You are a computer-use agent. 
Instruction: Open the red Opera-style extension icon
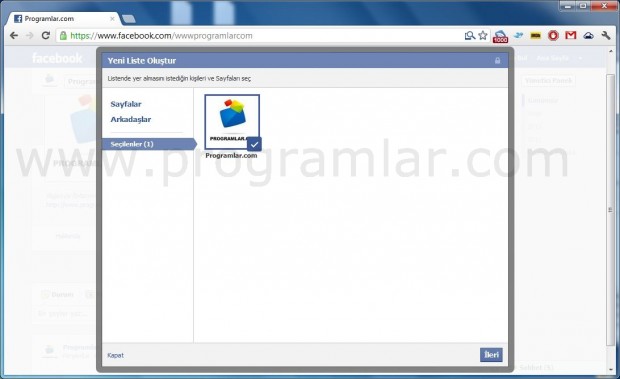553,36
